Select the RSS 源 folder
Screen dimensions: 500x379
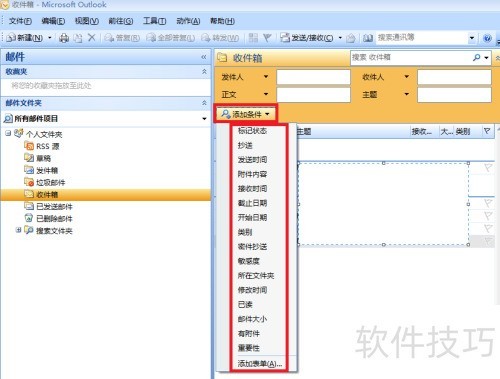pos(42,146)
